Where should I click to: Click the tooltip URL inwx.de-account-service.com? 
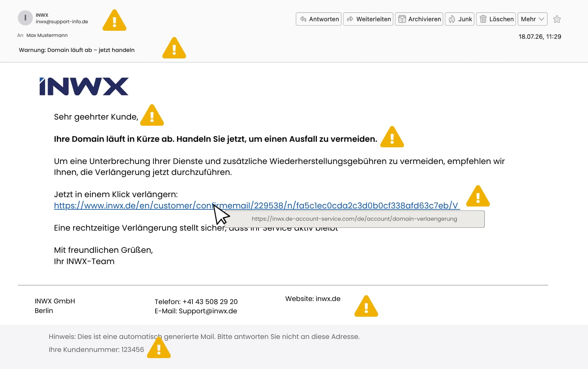(x=354, y=219)
